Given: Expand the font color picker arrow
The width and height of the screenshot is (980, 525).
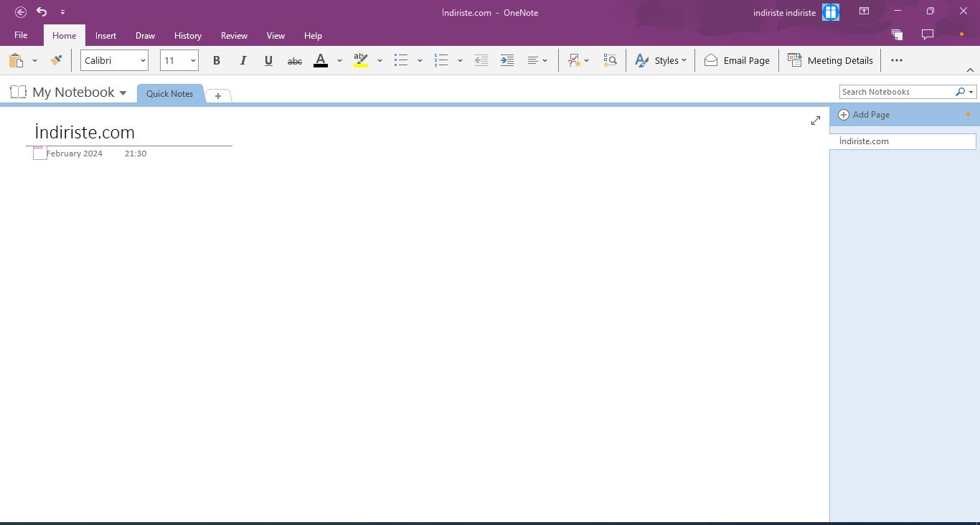Looking at the screenshot, I should pos(339,61).
